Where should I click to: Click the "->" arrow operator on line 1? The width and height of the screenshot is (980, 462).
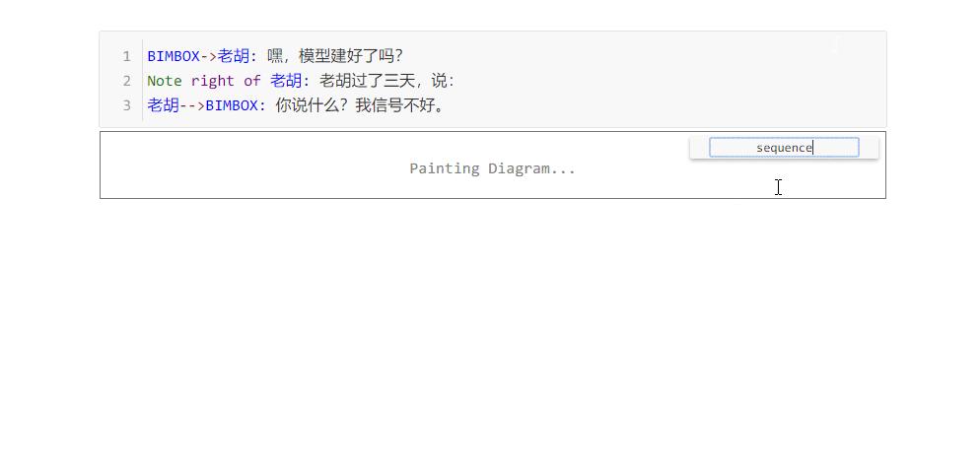point(208,57)
